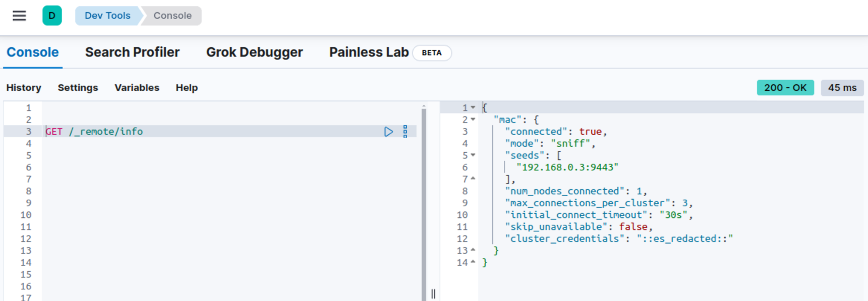Open the Painless Lab tab

pos(369,52)
